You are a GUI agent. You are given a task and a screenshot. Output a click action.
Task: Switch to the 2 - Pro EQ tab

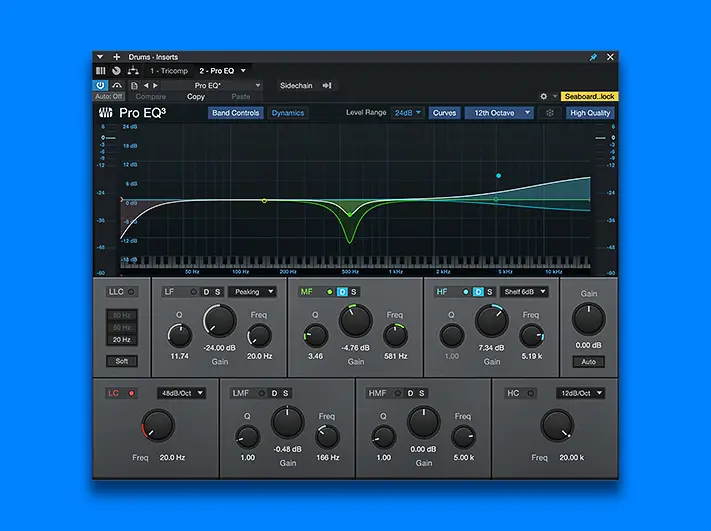tap(217, 71)
